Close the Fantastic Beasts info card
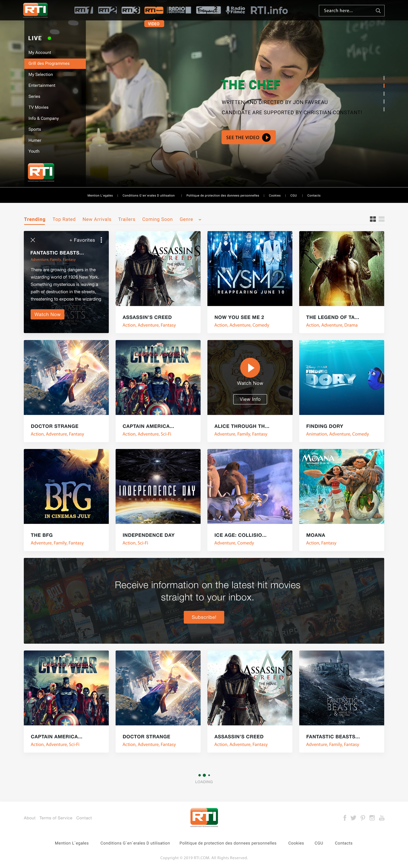This screenshot has height=868, width=408. 33,240
